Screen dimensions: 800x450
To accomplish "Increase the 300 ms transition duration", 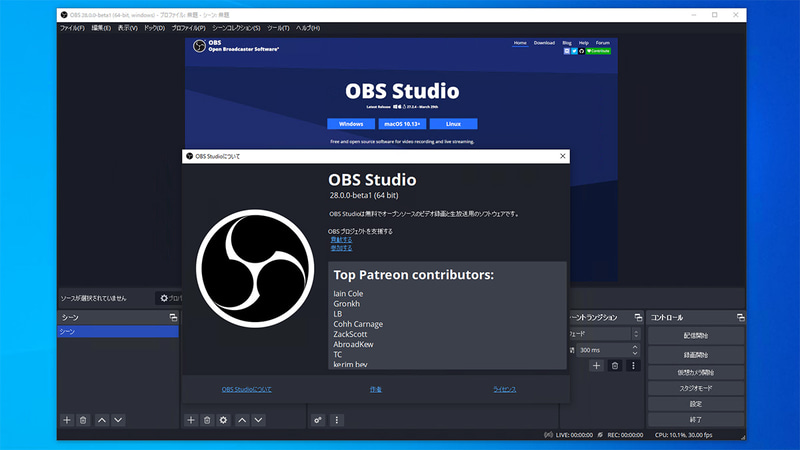I will tap(635, 347).
